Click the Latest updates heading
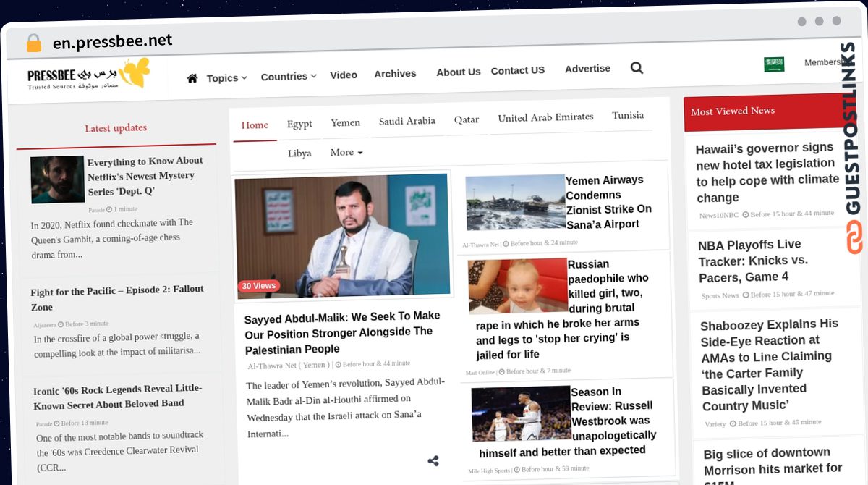Image resolution: width=868 pixels, height=485 pixels. (116, 128)
